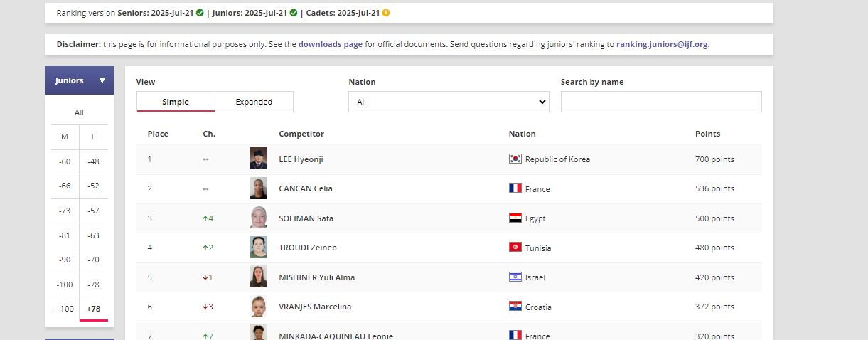868x340 pixels.
Task: Select the F -48 weight category
Action: [x=93, y=162]
